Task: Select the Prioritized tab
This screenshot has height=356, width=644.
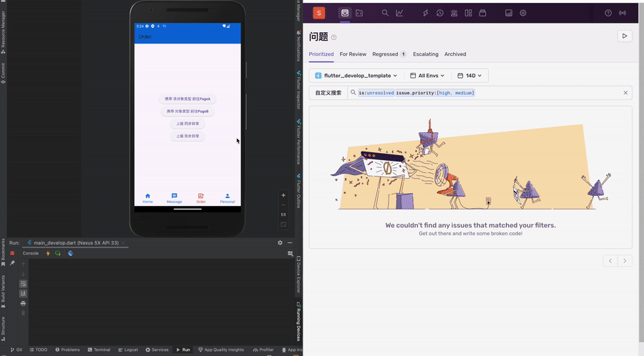Action: tap(321, 54)
